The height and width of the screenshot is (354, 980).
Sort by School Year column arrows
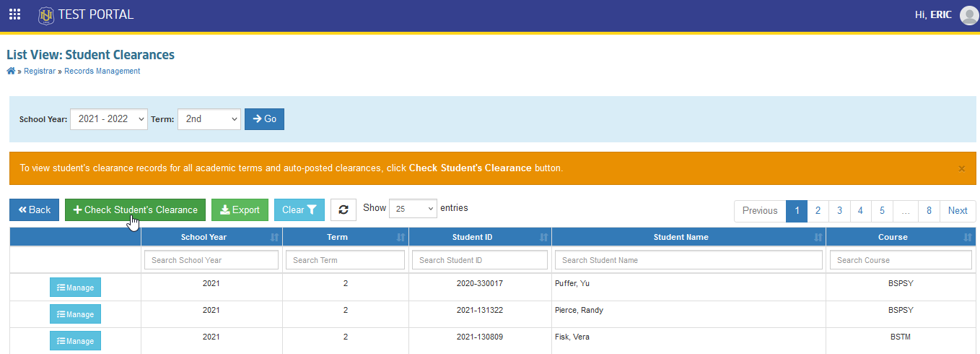[x=274, y=237]
